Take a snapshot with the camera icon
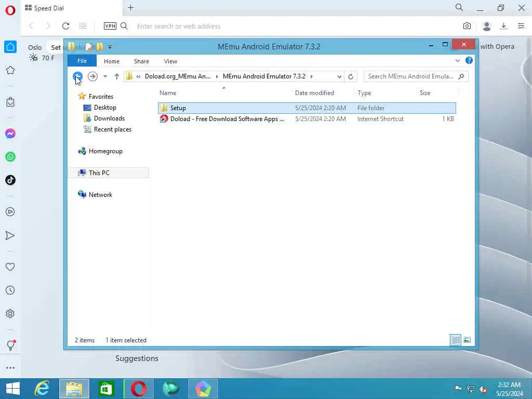This screenshot has height=399, width=532. pyautogui.click(x=467, y=26)
